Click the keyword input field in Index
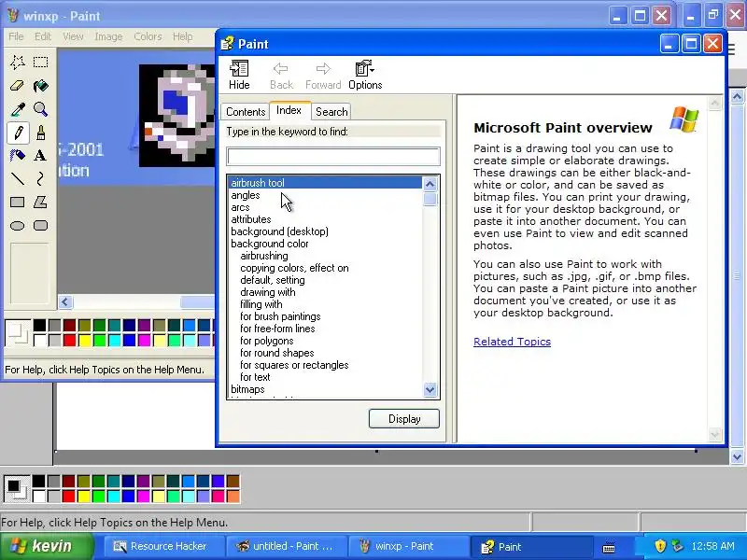Viewport: 747px width, 560px height. (333, 156)
